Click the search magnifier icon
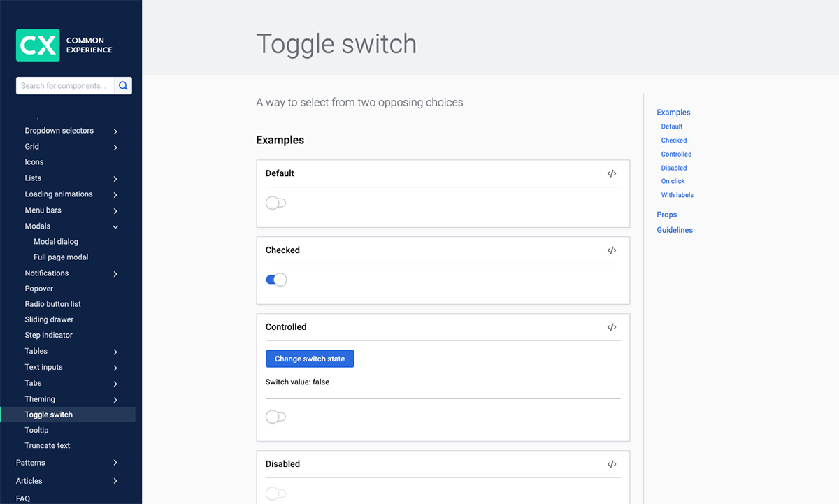Viewport: 839px width, 504px height. [x=123, y=86]
